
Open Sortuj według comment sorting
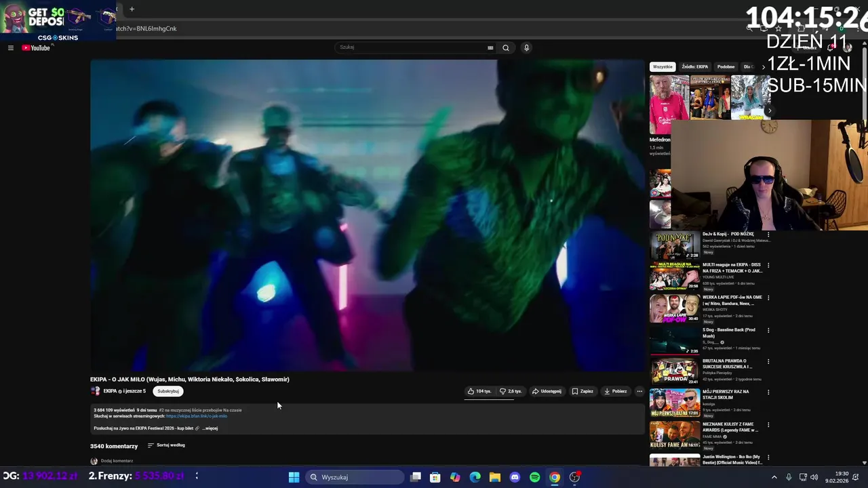click(166, 445)
